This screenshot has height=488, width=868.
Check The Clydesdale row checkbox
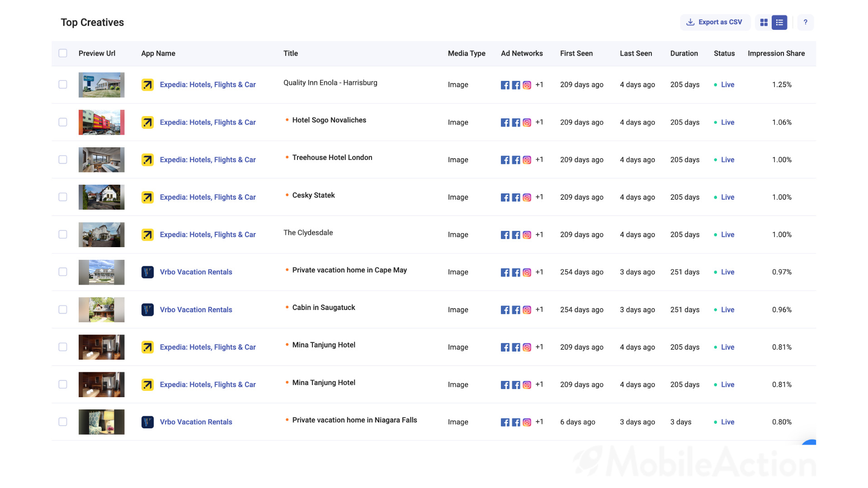coord(63,235)
